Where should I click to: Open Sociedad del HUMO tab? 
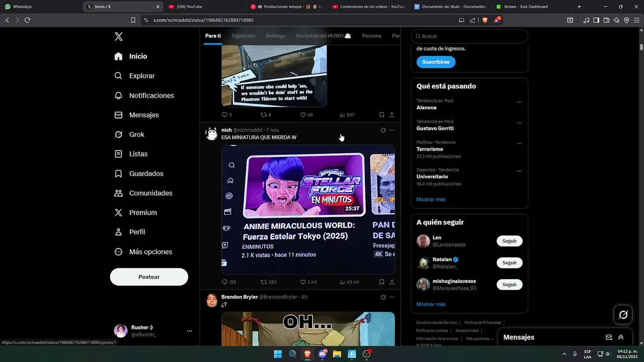click(323, 36)
